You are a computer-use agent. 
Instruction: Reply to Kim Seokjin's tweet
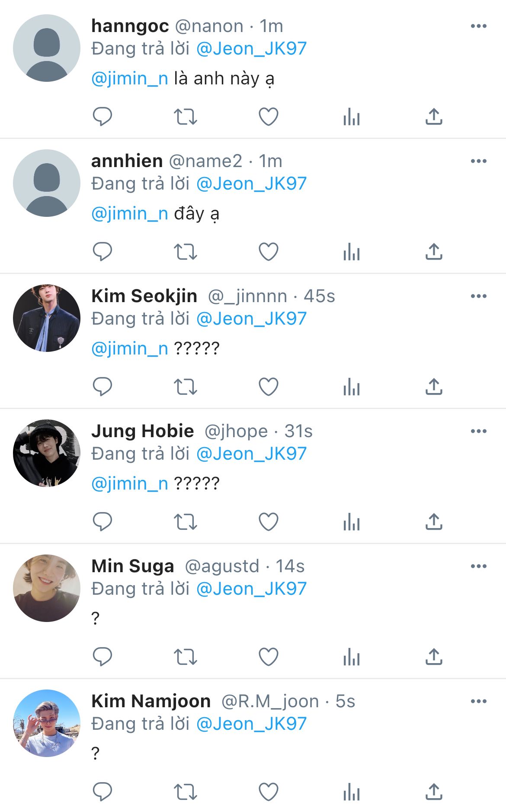coord(102,387)
